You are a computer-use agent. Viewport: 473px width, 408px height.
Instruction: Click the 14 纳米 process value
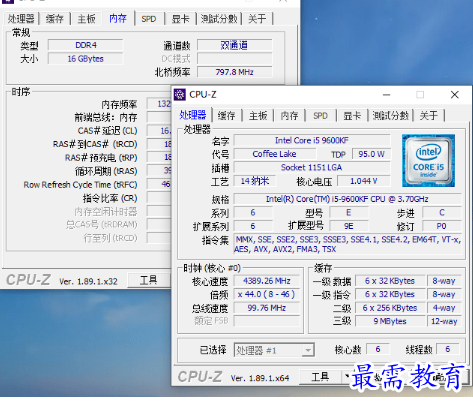(255, 181)
